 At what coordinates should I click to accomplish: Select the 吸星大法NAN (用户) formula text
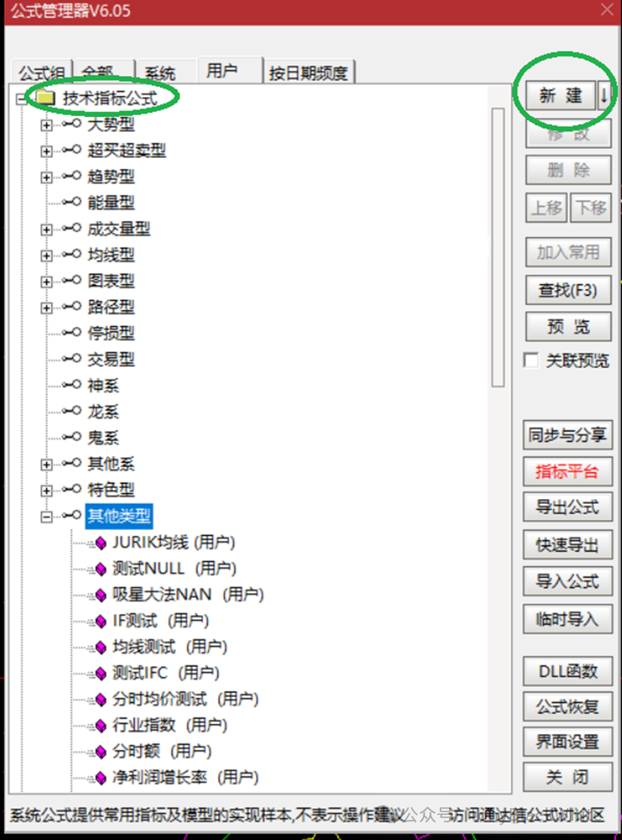(188, 594)
